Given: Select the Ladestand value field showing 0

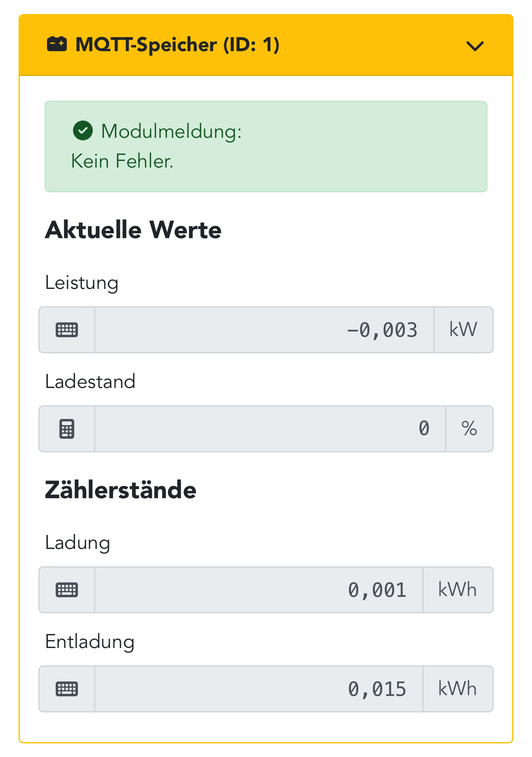Looking at the screenshot, I should pos(270,429).
